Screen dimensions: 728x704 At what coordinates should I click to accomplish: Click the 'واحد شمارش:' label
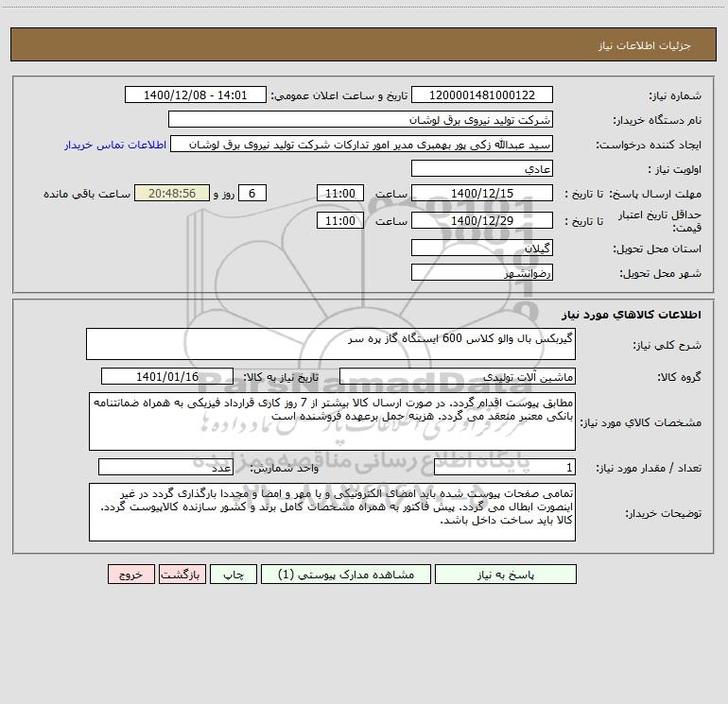(x=285, y=468)
